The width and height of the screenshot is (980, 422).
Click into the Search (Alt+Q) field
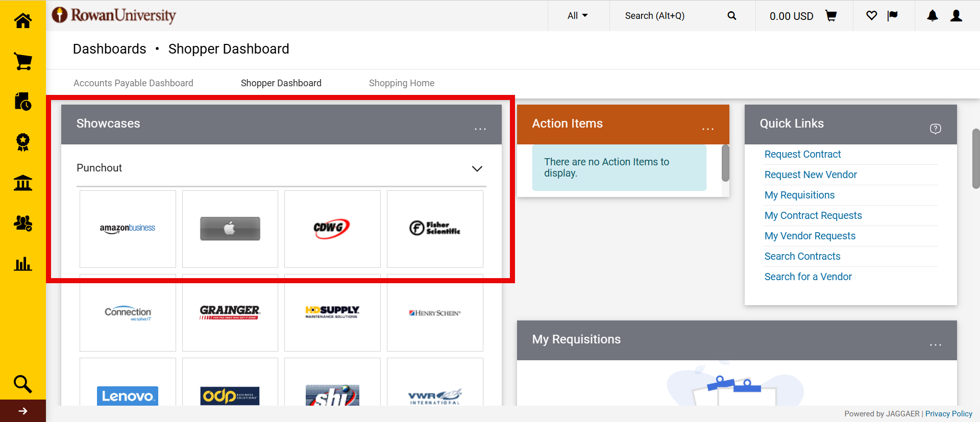pyautogui.click(x=669, y=16)
